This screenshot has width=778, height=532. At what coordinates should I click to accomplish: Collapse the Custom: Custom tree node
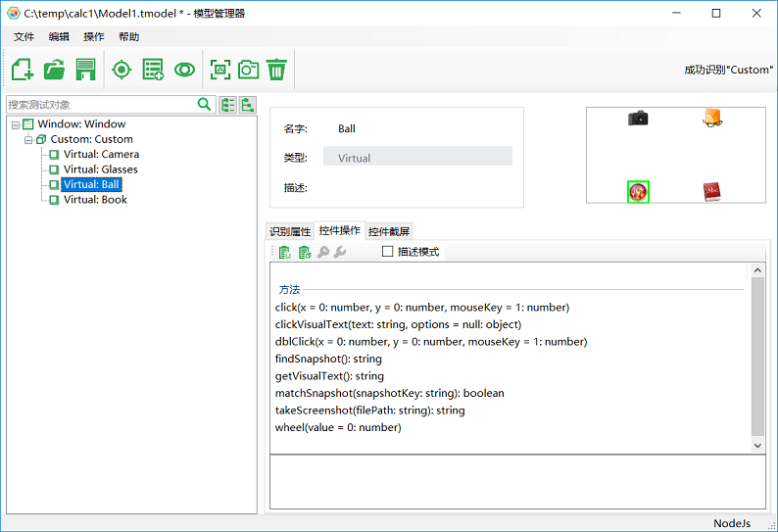[28, 140]
